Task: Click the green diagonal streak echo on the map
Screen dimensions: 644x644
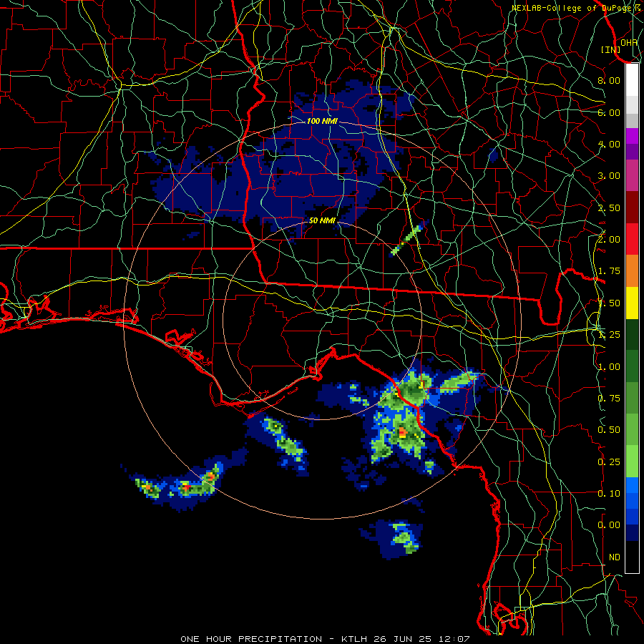Action: tap(406, 240)
